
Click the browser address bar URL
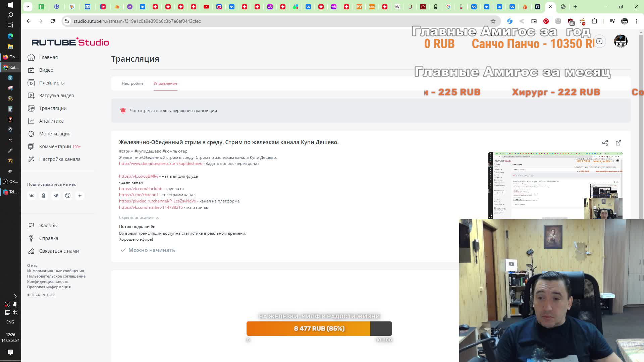pos(137,21)
